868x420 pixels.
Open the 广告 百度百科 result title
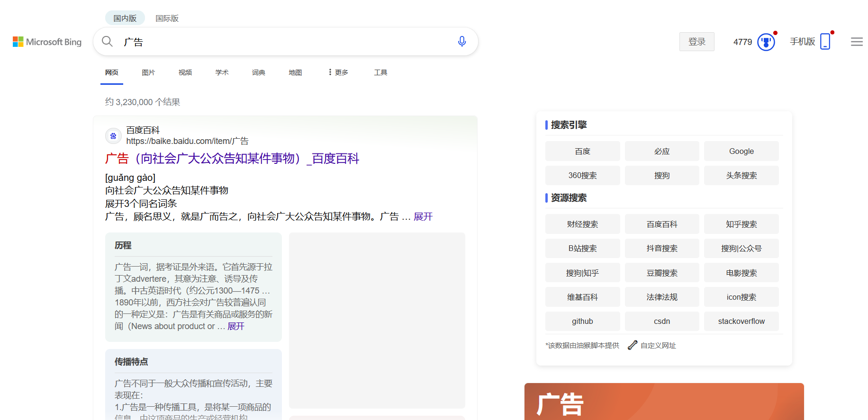click(232, 159)
